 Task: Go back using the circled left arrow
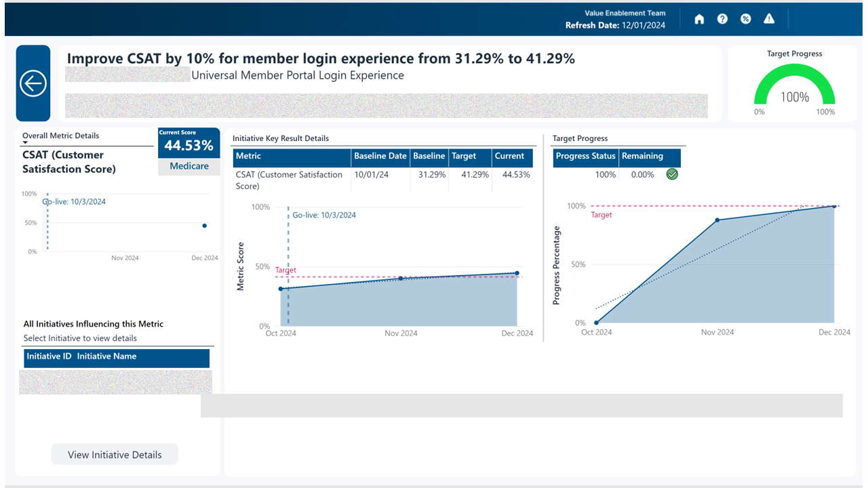coord(33,83)
